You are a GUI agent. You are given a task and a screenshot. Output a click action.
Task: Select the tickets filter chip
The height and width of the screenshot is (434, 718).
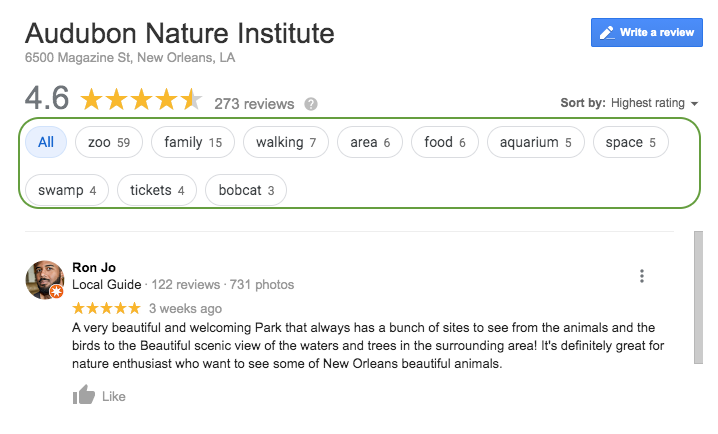point(157,190)
